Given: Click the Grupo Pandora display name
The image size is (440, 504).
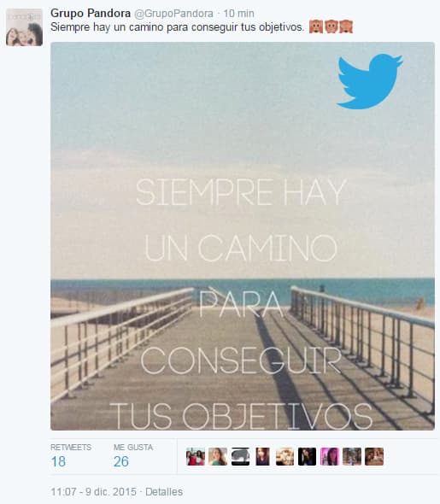Looking at the screenshot, I should 91,14.
